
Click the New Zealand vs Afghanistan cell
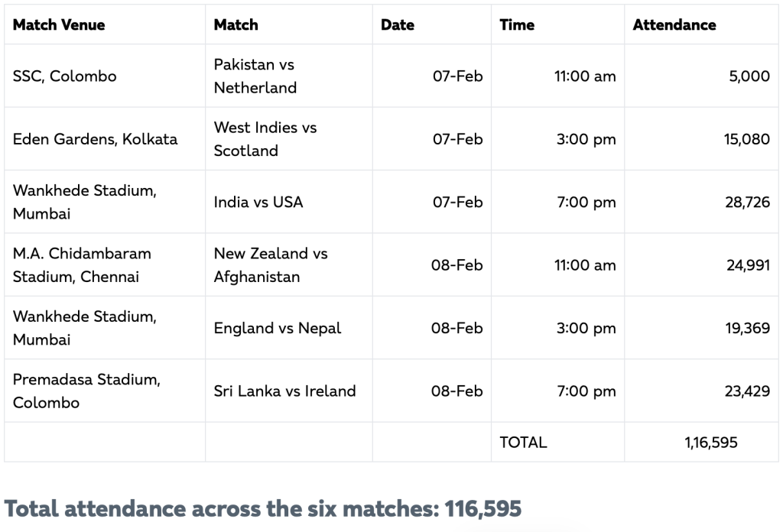pos(270,265)
